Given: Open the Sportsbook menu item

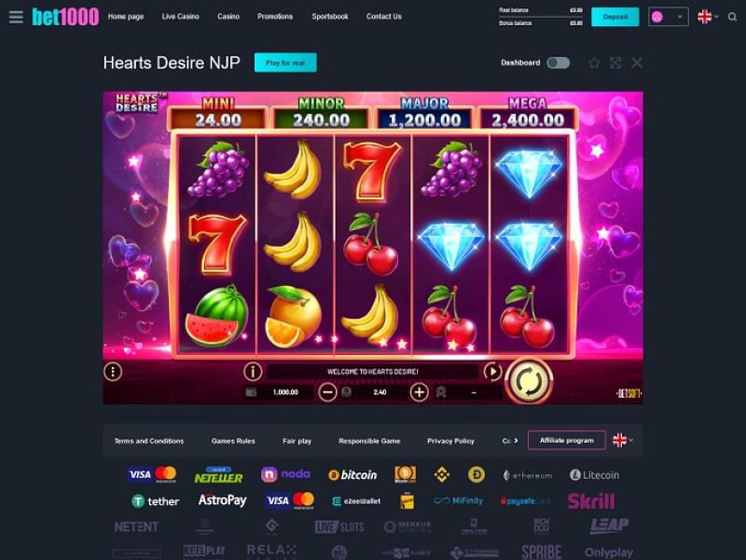Looking at the screenshot, I should click(330, 17).
